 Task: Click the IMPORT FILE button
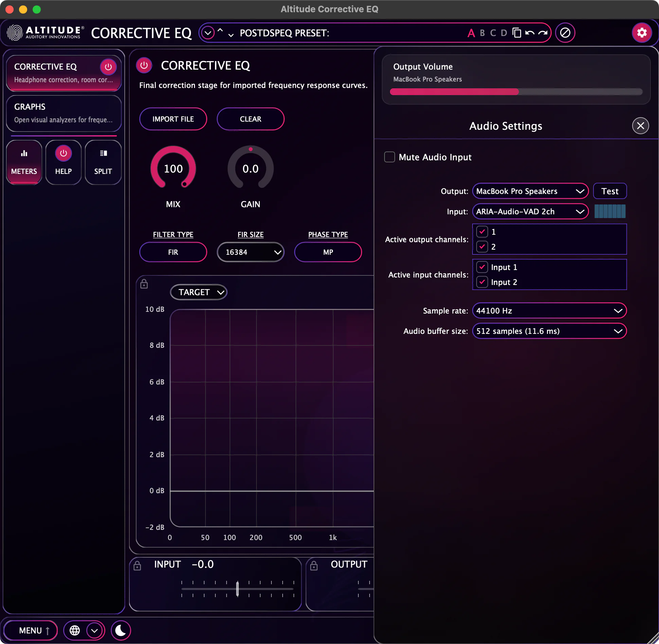tap(173, 119)
